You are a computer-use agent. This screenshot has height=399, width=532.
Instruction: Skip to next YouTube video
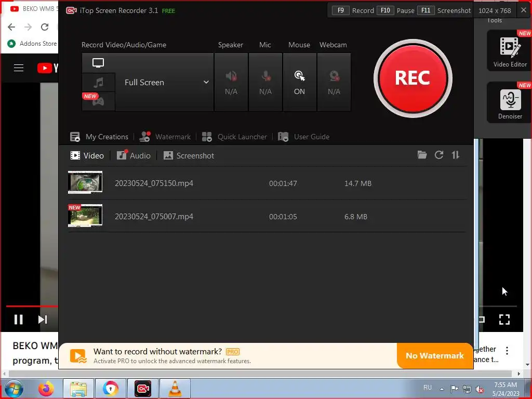(43, 320)
